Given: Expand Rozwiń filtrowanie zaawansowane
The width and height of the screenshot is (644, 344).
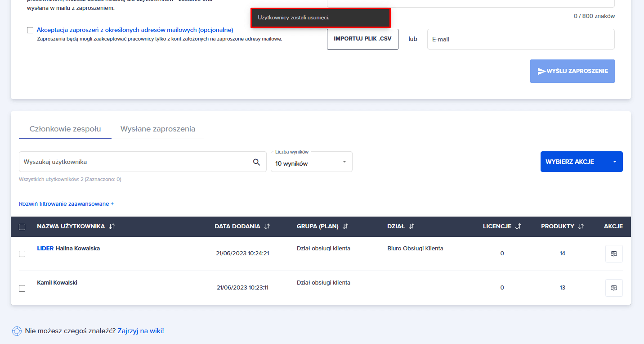Looking at the screenshot, I should pos(66,204).
